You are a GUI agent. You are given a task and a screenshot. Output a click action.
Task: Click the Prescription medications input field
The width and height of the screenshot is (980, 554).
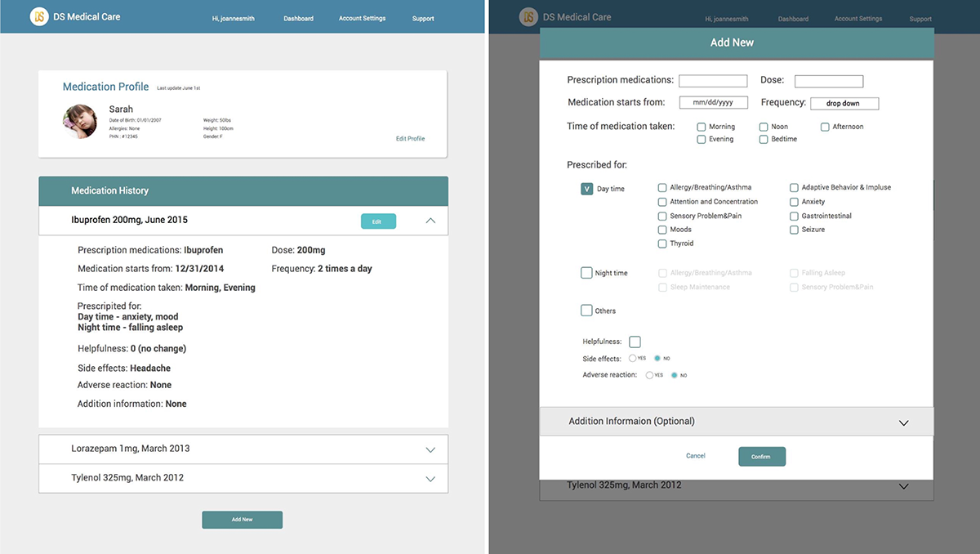pos(713,81)
